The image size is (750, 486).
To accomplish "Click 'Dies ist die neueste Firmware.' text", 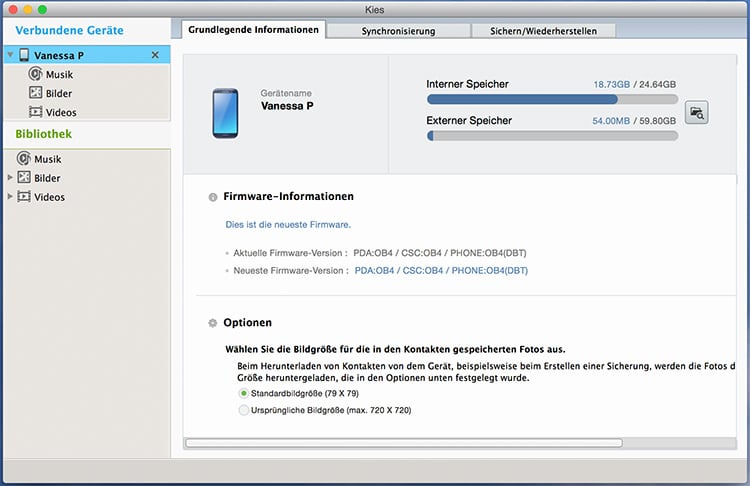I will [288, 225].
